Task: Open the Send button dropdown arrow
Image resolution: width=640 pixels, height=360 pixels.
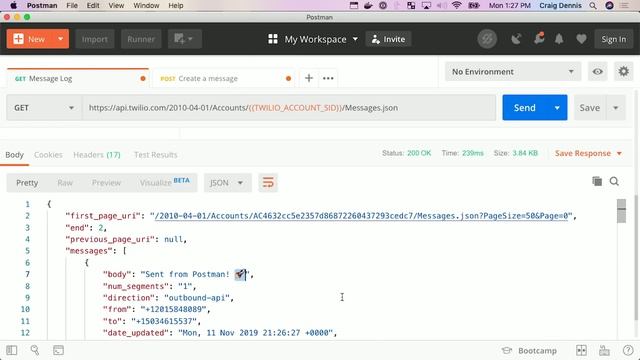Action: point(557,108)
